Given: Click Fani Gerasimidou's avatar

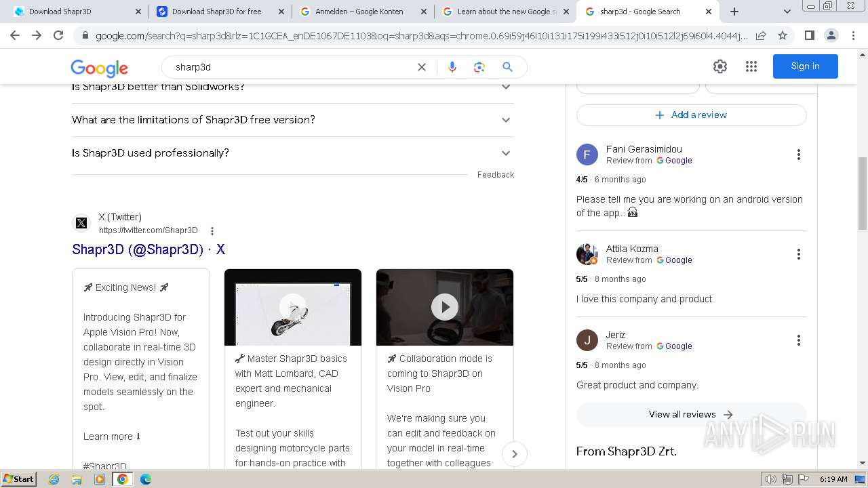Looking at the screenshot, I should click(587, 155).
